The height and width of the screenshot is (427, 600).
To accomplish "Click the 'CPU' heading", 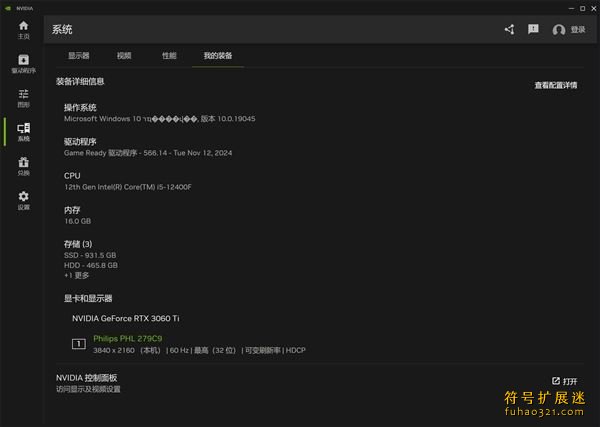I will [x=72, y=176].
